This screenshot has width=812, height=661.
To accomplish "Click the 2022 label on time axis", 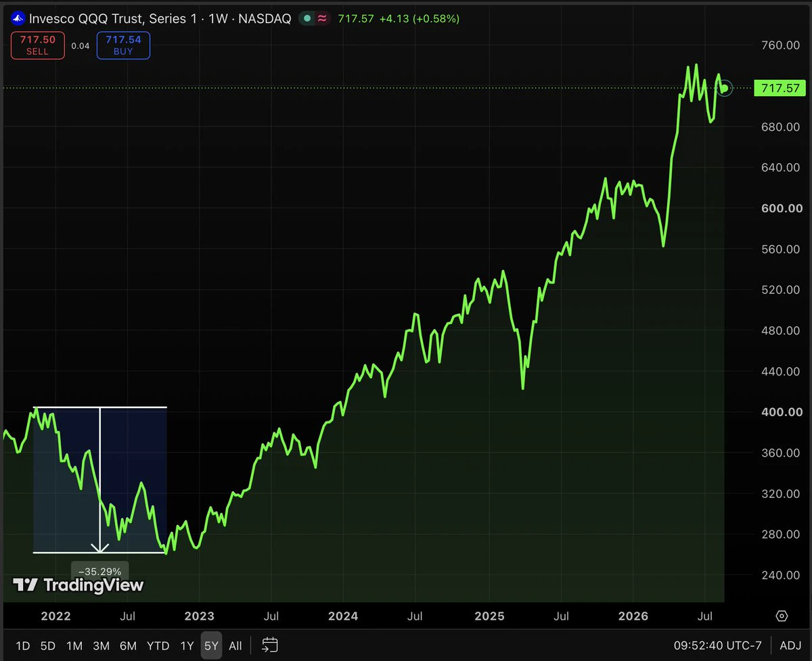I will coord(55,616).
